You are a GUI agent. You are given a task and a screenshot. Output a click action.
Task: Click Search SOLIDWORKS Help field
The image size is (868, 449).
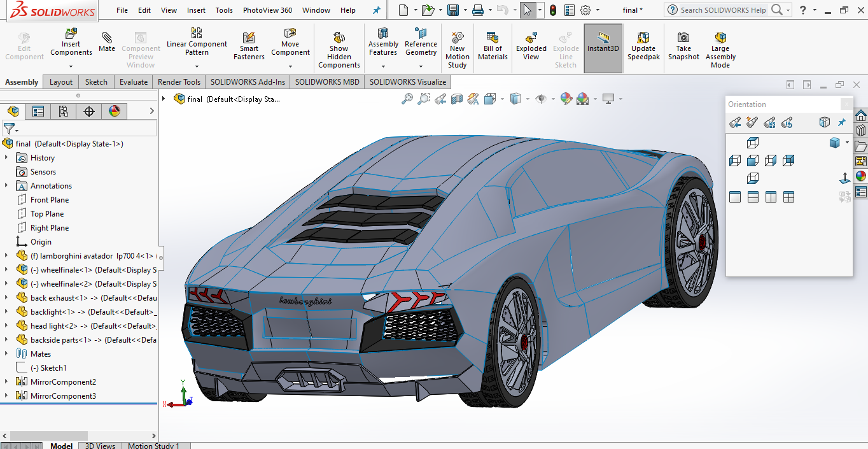[x=723, y=10]
